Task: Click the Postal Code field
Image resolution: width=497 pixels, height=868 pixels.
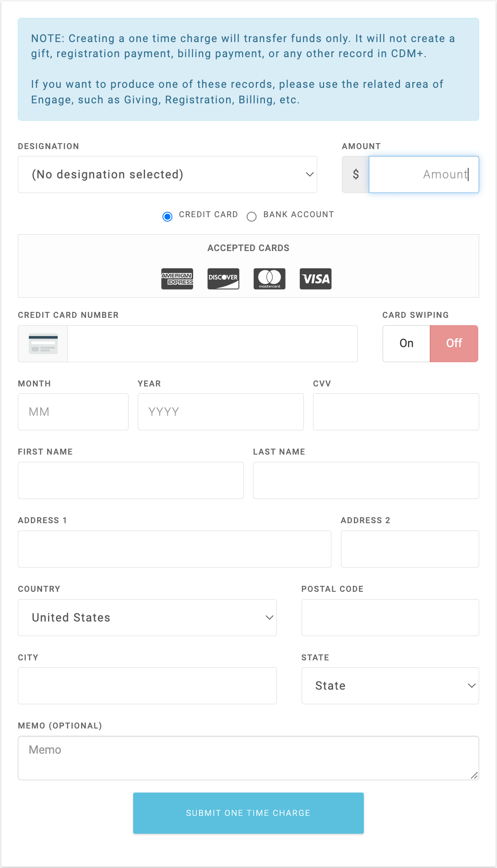Action: 390,618
